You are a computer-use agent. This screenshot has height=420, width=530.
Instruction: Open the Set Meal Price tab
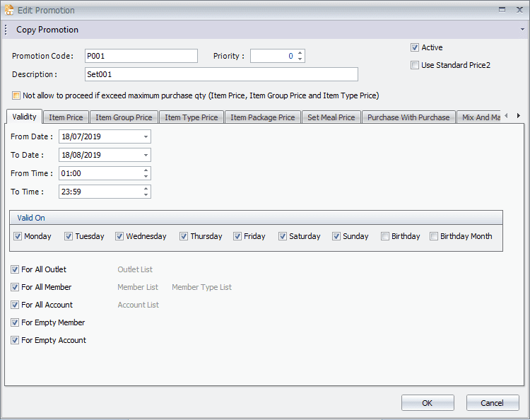(x=331, y=117)
